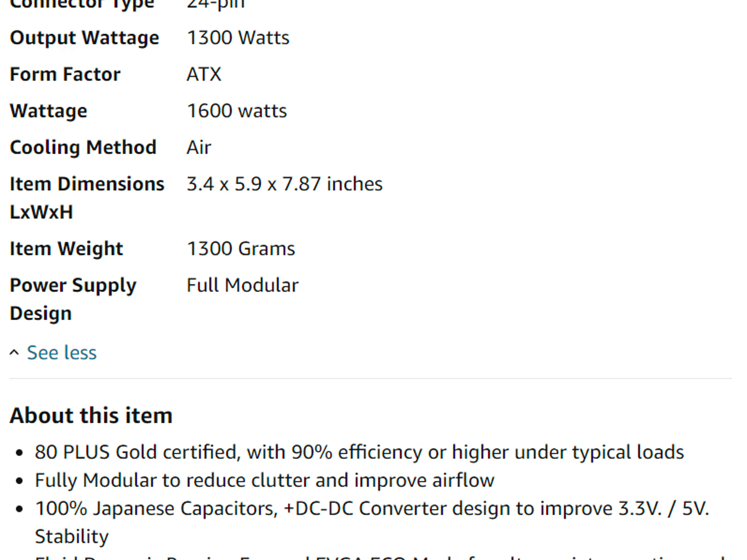Select the Form Factor label

point(65,74)
